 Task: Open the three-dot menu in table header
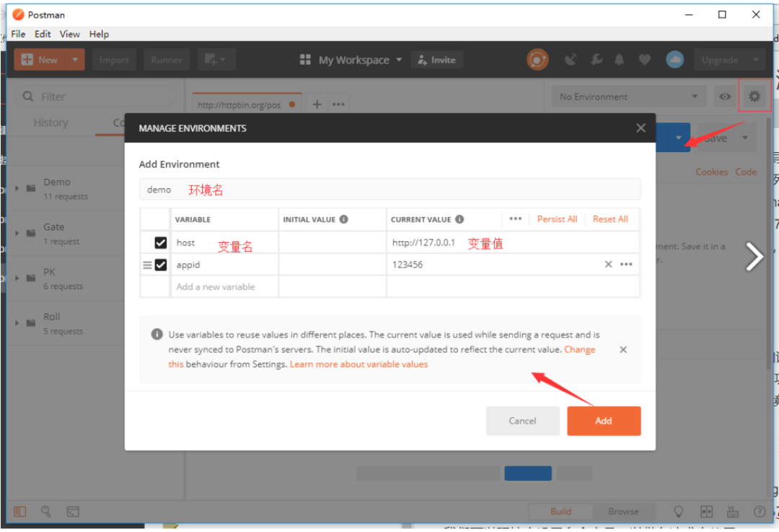click(x=515, y=218)
